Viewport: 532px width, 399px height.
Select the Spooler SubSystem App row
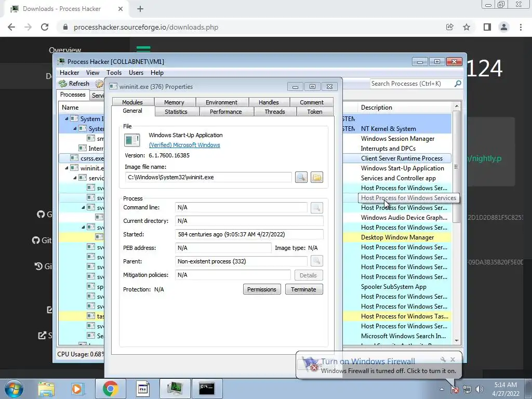click(397, 287)
